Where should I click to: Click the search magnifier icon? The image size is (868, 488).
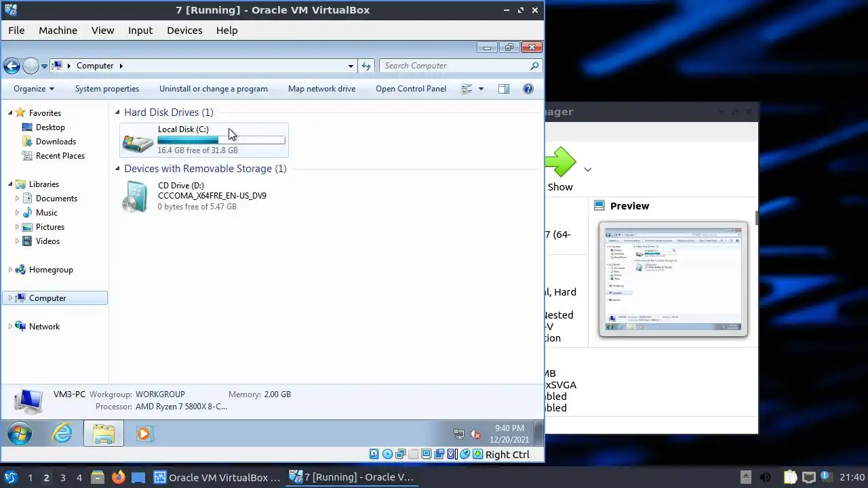click(534, 66)
